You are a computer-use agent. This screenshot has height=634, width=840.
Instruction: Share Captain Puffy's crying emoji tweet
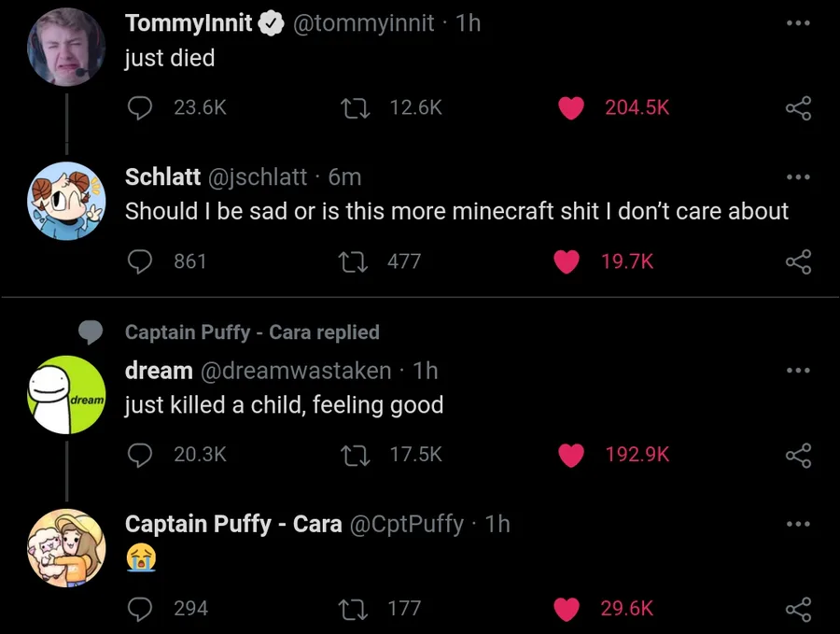click(x=798, y=609)
